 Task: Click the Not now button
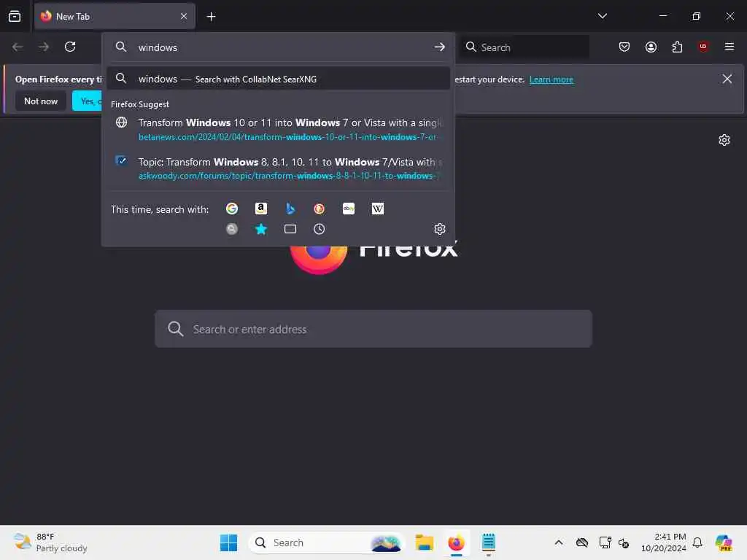click(x=41, y=101)
